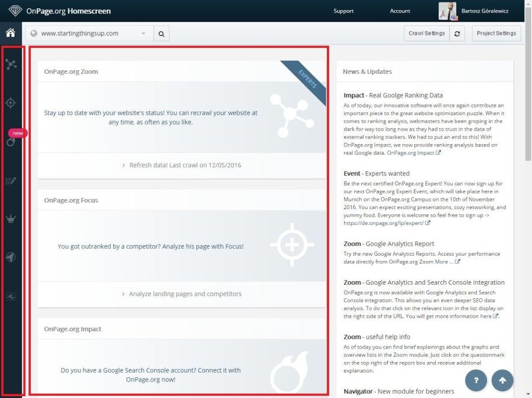Open Bartosz Góralewicz user menu
Image resolution: width=532 pixels, height=398 pixels.
click(x=485, y=11)
